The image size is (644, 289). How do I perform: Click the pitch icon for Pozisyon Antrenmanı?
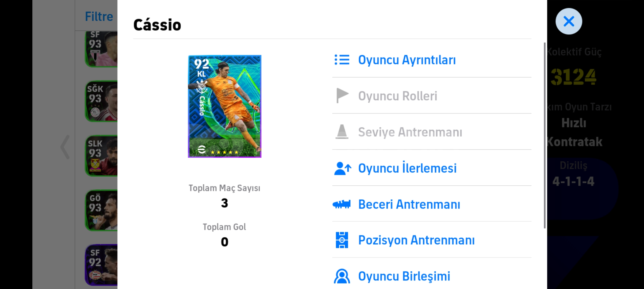click(342, 240)
